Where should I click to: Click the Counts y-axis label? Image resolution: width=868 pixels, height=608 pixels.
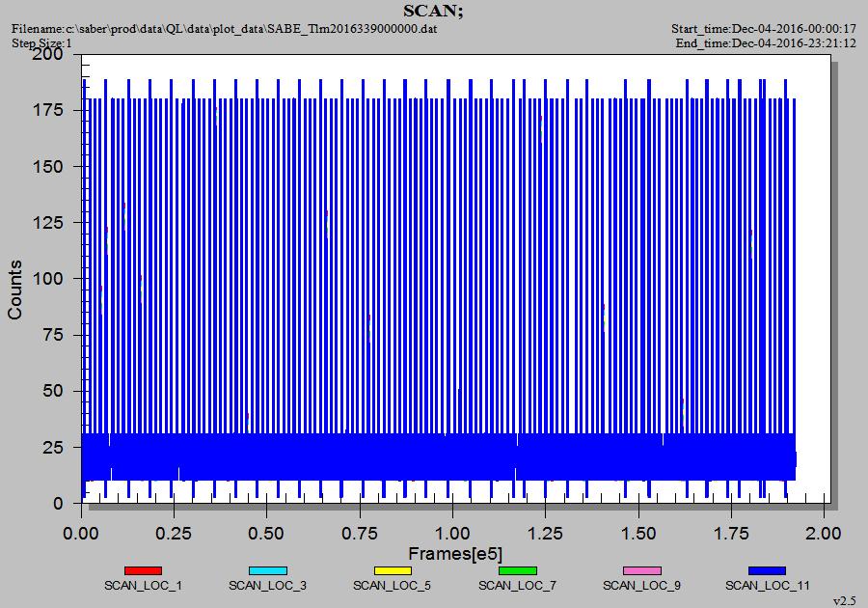[14, 290]
